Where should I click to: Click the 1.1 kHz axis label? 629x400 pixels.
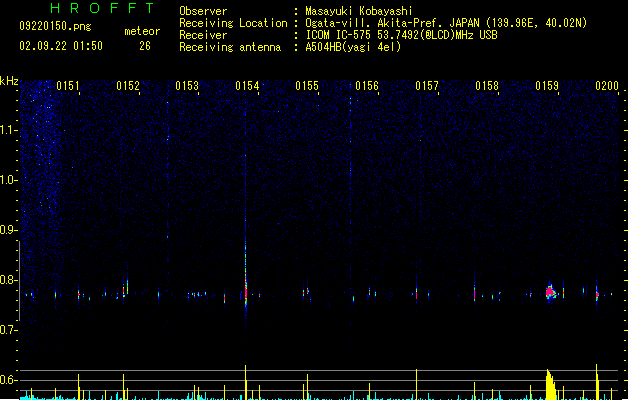click(x=8, y=130)
